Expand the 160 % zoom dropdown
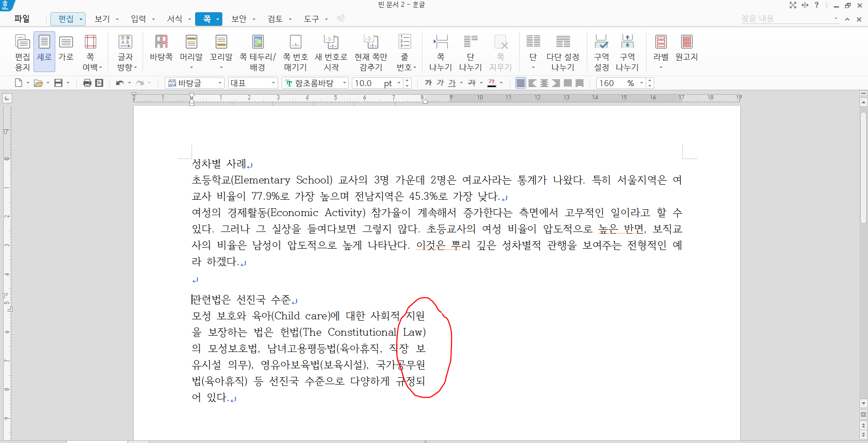868x443 pixels. pyautogui.click(x=641, y=83)
